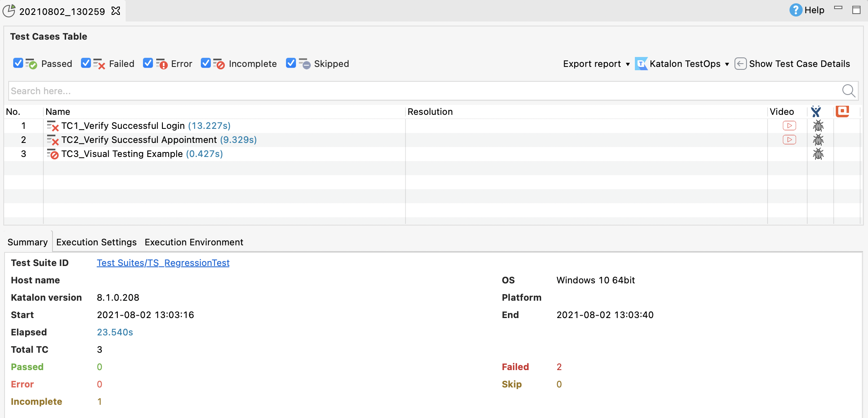Viewport: 868px width, 418px height.
Task: Open the Test Suites/TS_RegressionTest link
Action: pyautogui.click(x=163, y=263)
